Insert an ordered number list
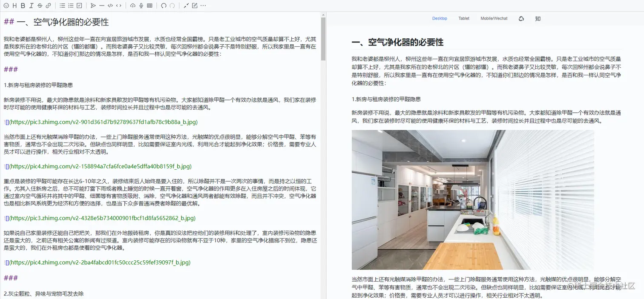Viewport: 644px width, 299px height. [x=71, y=6]
